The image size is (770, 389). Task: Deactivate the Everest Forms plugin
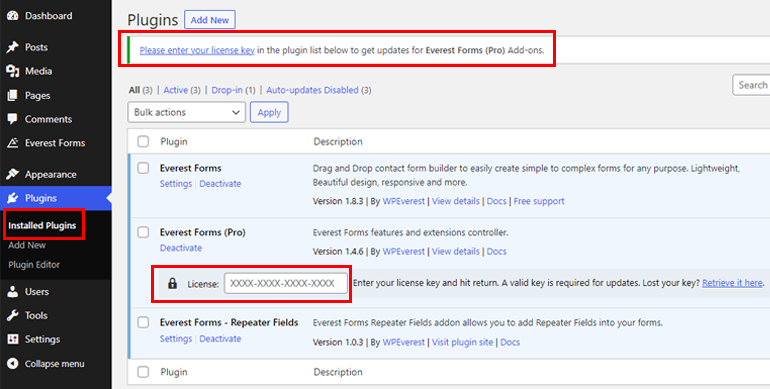(x=220, y=184)
